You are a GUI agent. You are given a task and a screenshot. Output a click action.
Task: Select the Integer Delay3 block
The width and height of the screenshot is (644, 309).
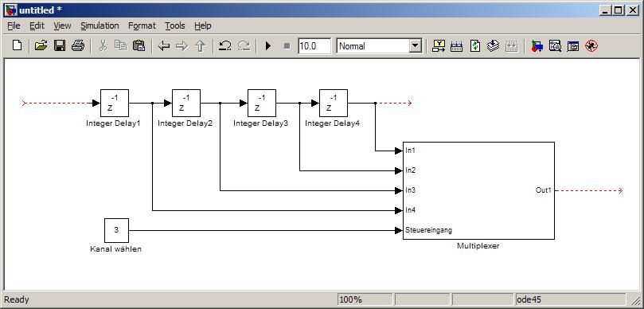[262, 104]
